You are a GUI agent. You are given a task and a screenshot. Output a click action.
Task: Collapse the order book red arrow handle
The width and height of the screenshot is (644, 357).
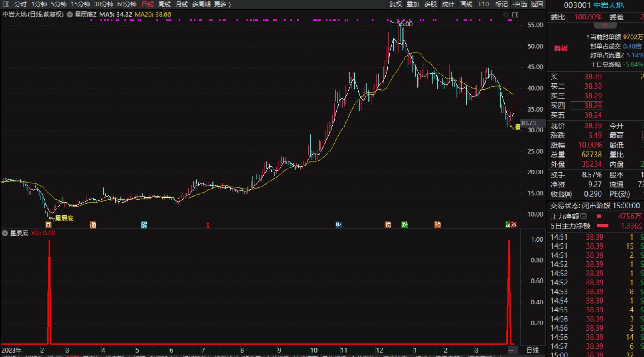[x=605, y=25]
